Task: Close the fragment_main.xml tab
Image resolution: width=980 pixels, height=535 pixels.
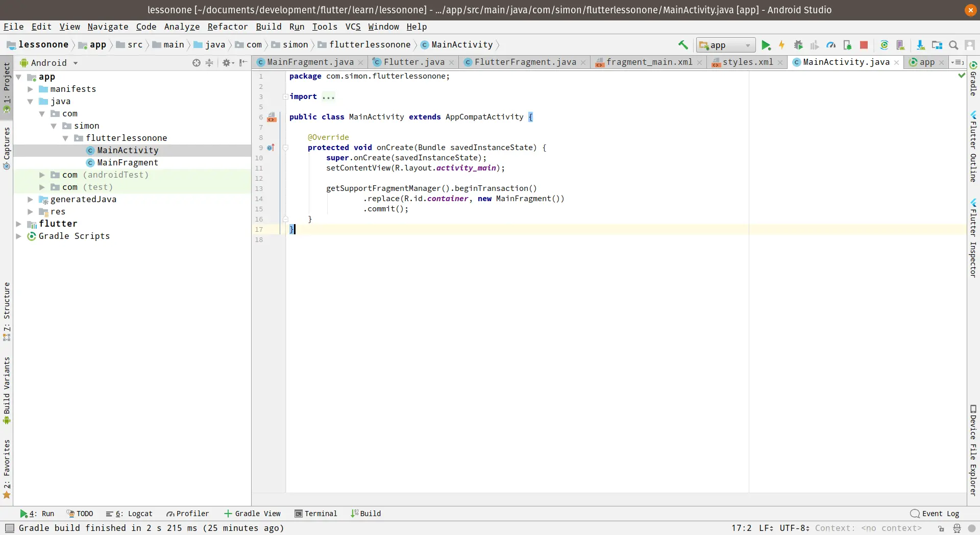Action: point(699,63)
